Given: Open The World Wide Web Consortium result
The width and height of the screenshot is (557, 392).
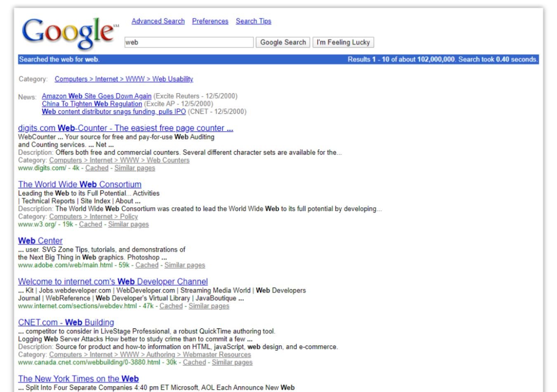Looking at the screenshot, I should pyautogui.click(x=80, y=184).
